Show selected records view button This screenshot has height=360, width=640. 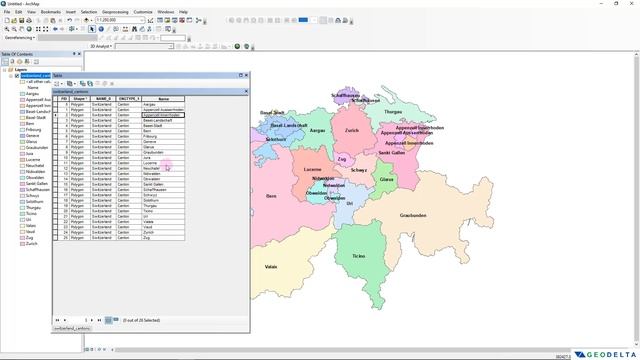pos(116,320)
